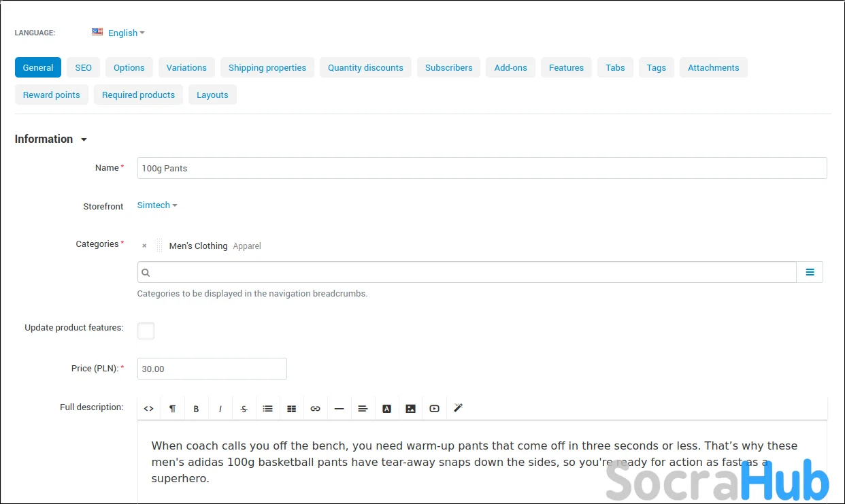Click into the full description text area
This screenshot has height=504, width=845.
click(x=482, y=463)
